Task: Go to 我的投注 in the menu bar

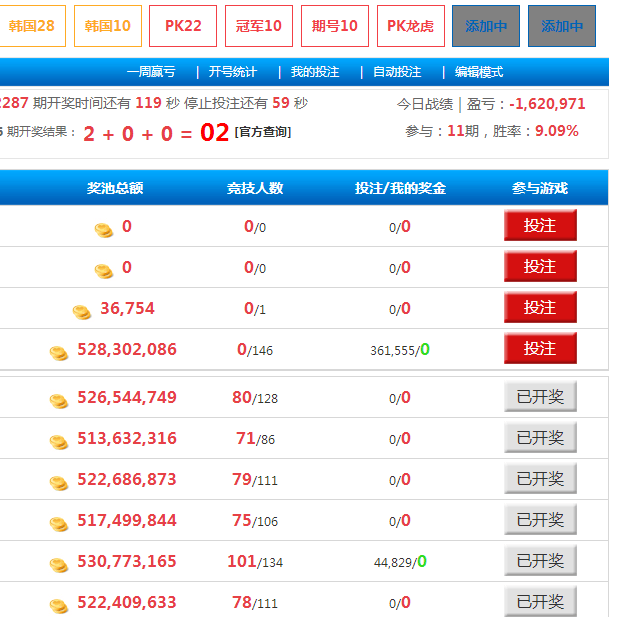Action: [315, 72]
